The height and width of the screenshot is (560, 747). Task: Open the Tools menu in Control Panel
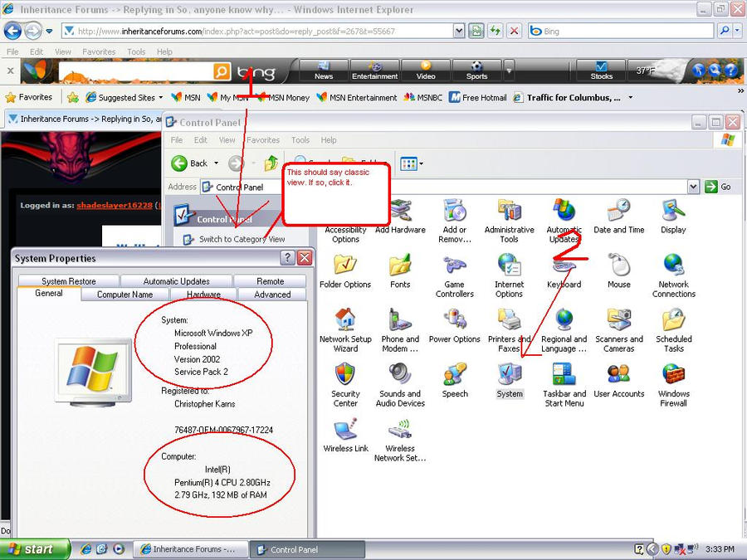[x=300, y=139]
